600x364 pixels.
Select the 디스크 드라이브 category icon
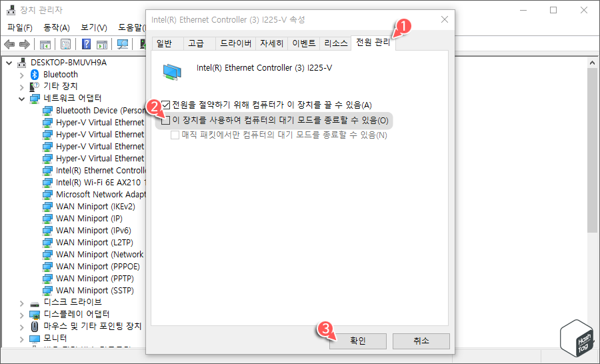pyautogui.click(x=35, y=303)
